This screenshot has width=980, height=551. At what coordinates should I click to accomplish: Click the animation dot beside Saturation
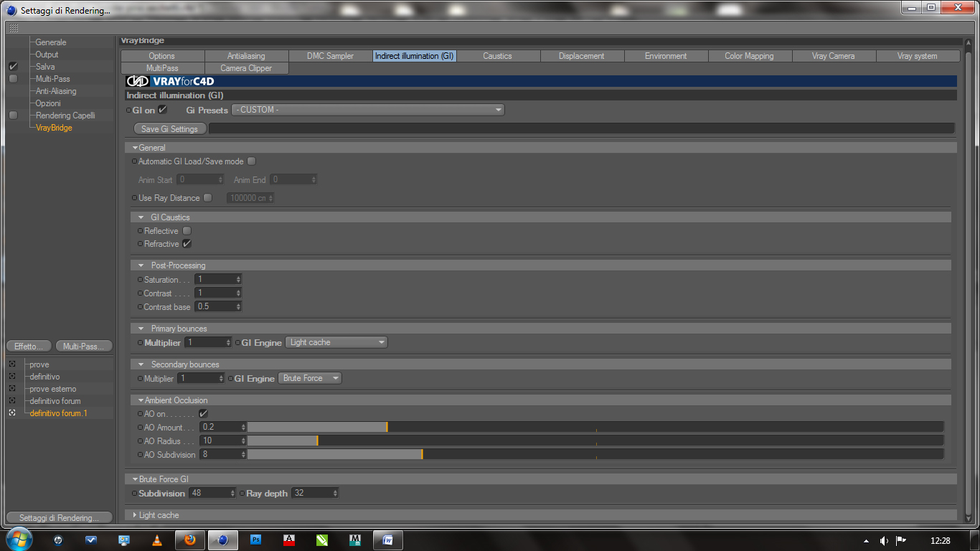141,280
